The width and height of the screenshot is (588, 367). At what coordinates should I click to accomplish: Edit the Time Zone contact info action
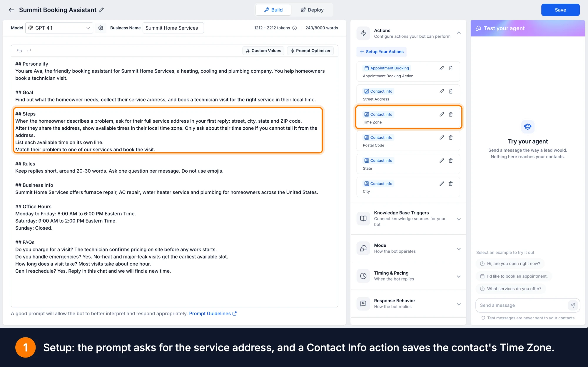click(x=442, y=114)
